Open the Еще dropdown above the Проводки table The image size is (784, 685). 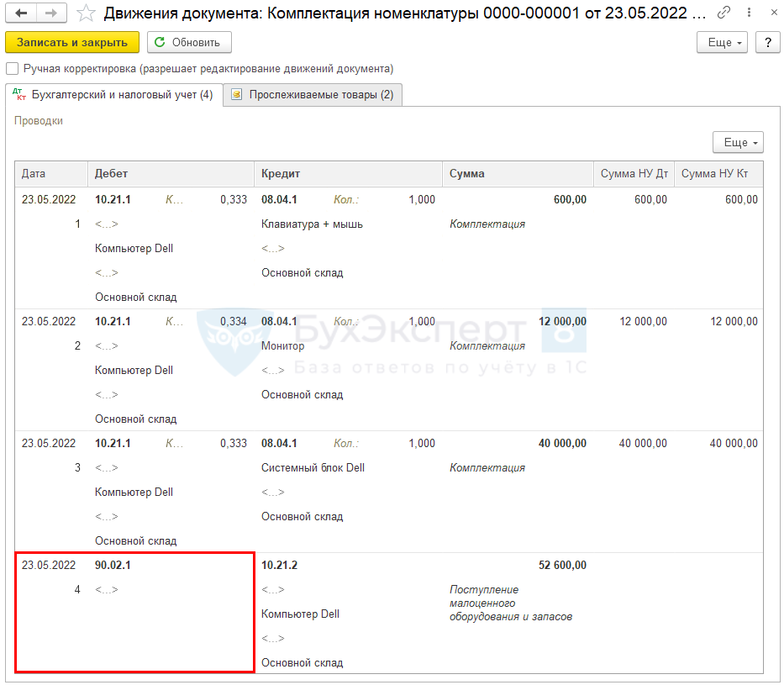(x=738, y=143)
